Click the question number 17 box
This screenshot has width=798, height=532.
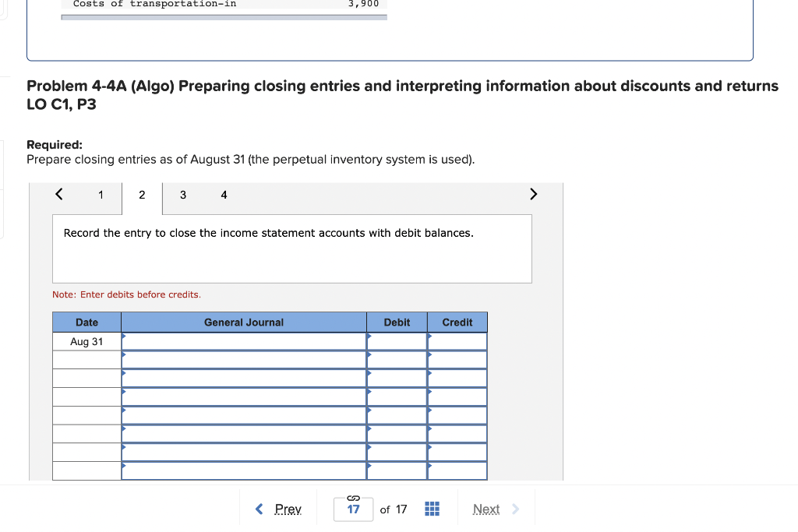pyautogui.click(x=353, y=509)
